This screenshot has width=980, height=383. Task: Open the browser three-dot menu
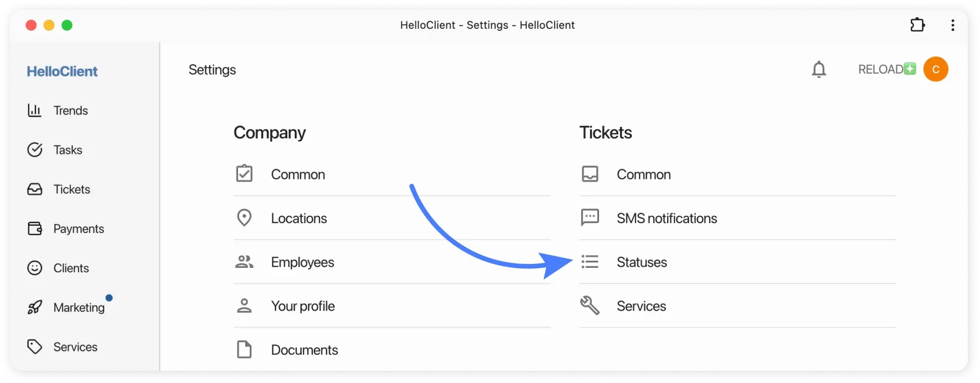tap(953, 25)
